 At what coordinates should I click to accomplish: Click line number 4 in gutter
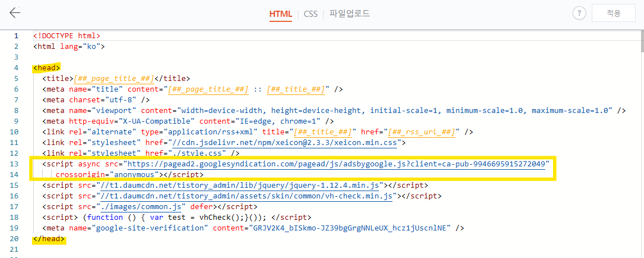click(16, 68)
